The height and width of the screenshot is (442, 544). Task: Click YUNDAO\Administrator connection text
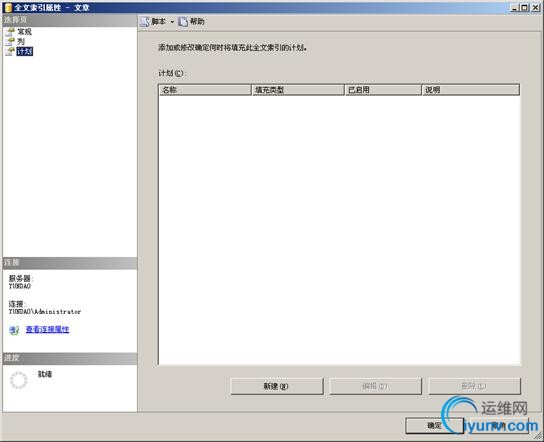click(x=45, y=312)
